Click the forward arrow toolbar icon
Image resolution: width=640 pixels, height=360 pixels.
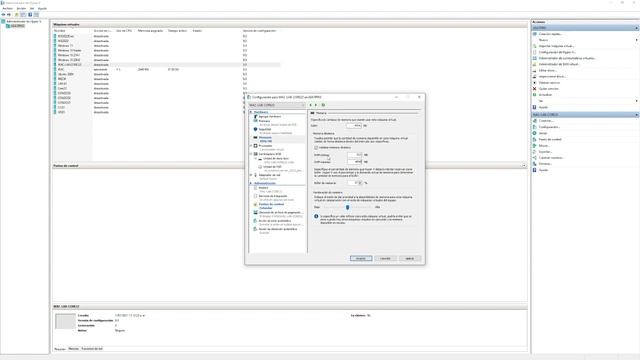point(9,14)
